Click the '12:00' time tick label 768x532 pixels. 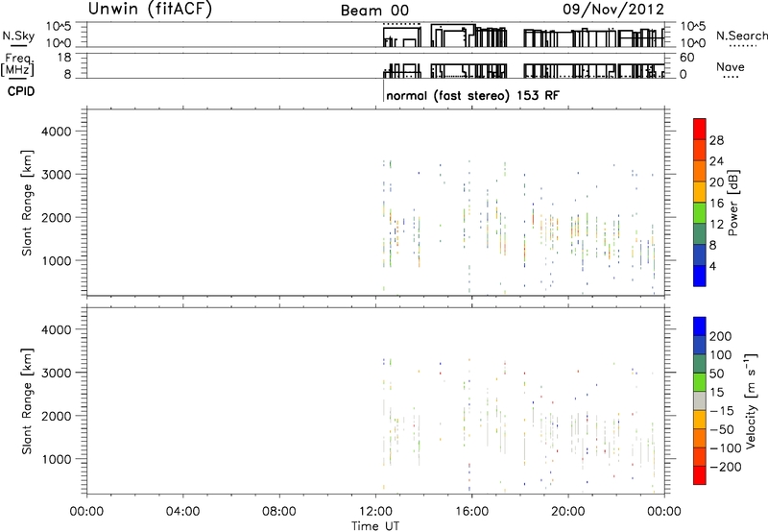click(x=375, y=512)
